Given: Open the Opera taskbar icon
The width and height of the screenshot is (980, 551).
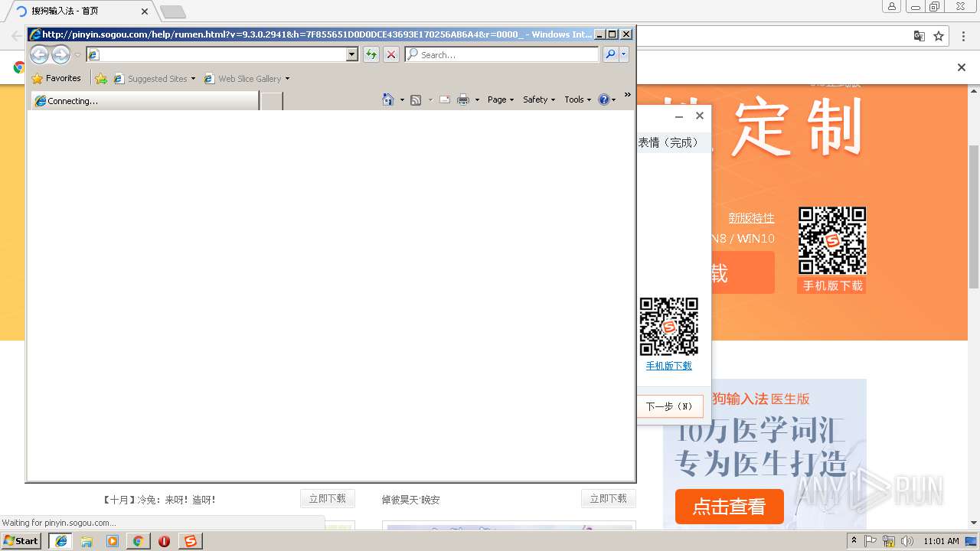Looking at the screenshot, I should click(x=164, y=541).
